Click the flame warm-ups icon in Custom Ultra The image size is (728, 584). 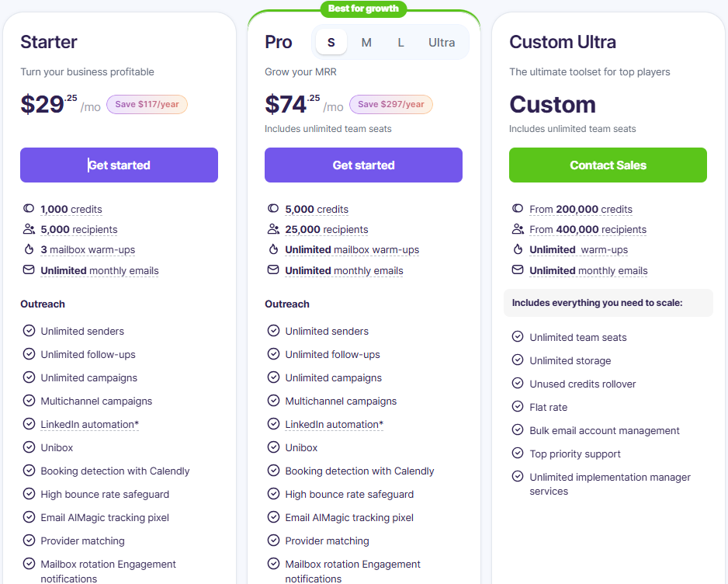[518, 249]
